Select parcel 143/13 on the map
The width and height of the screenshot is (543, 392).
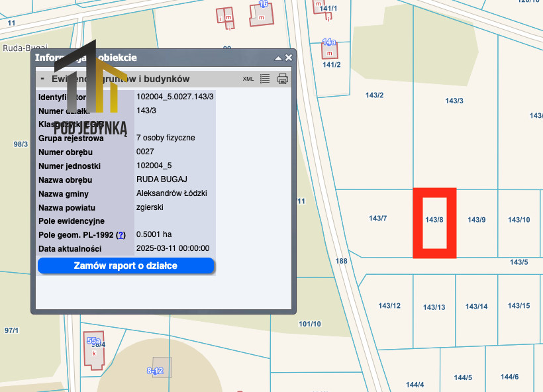pyautogui.click(x=434, y=307)
